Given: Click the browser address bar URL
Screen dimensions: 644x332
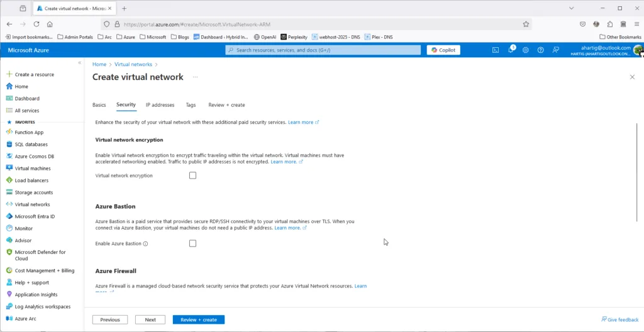Looking at the screenshot, I should (x=197, y=25).
